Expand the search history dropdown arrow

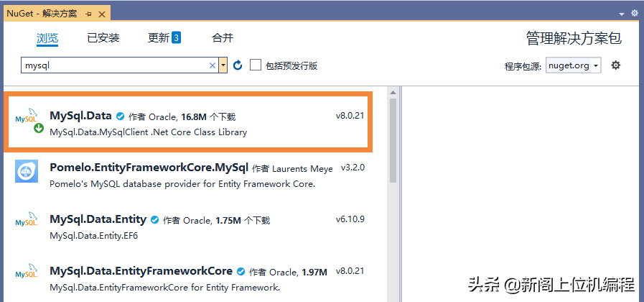223,65
